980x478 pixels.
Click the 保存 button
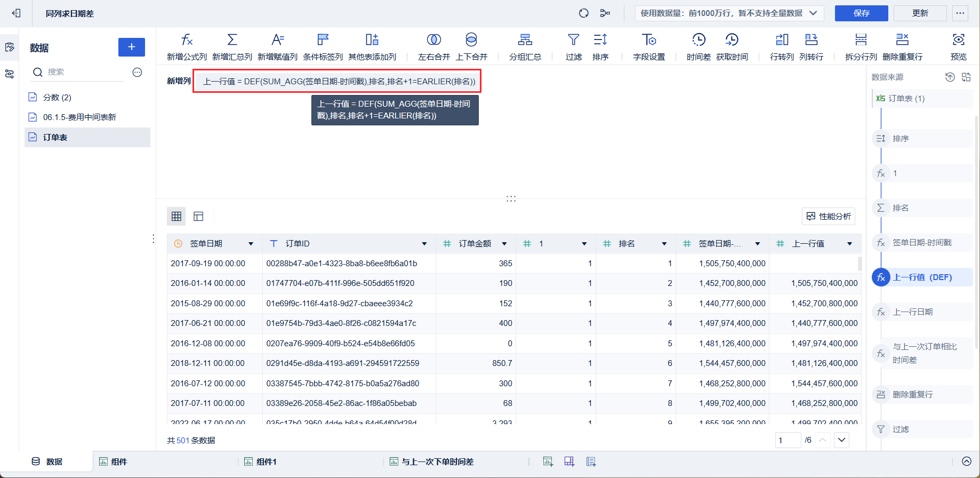click(x=862, y=13)
